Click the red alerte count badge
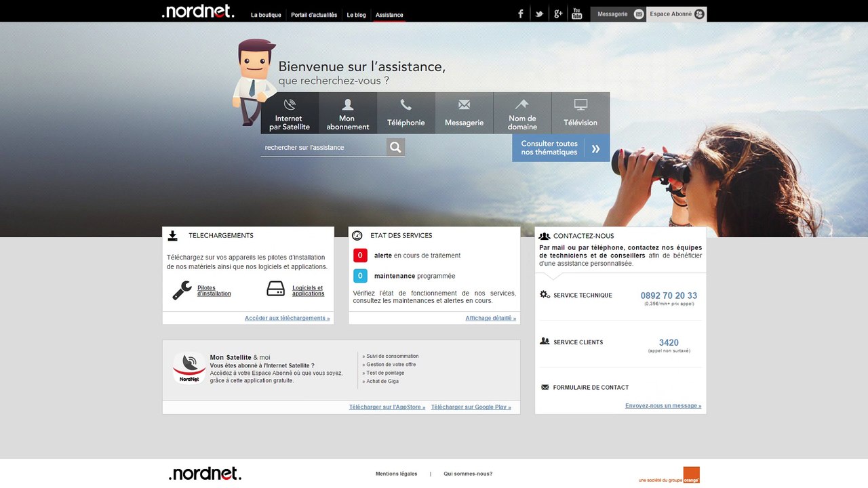 (360, 256)
